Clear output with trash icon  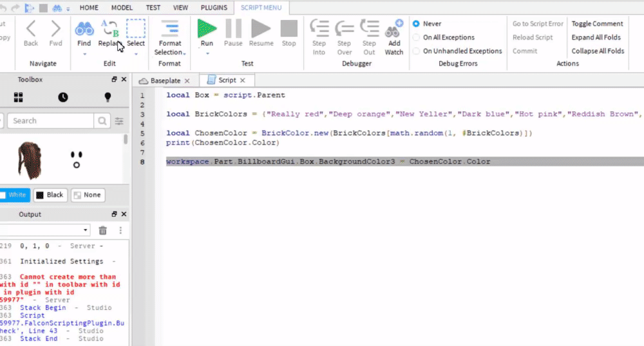[x=102, y=230]
